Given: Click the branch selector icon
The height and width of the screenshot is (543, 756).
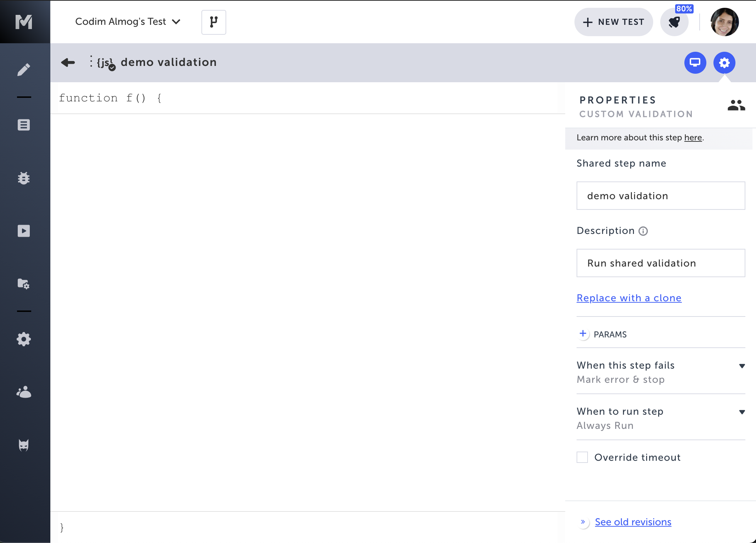Looking at the screenshot, I should [213, 22].
